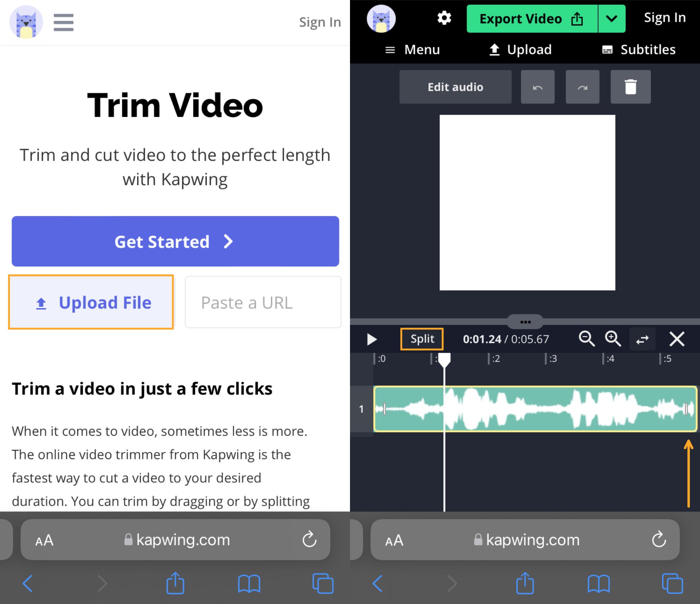Open the Subtitles tab
The width and height of the screenshot is (700, 604).
[638, 50]
